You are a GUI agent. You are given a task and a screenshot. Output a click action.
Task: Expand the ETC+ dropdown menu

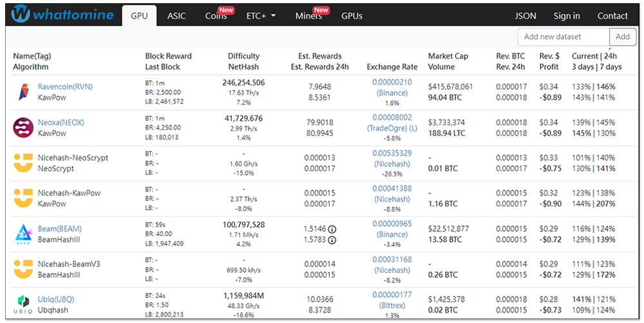coord(261,16)
